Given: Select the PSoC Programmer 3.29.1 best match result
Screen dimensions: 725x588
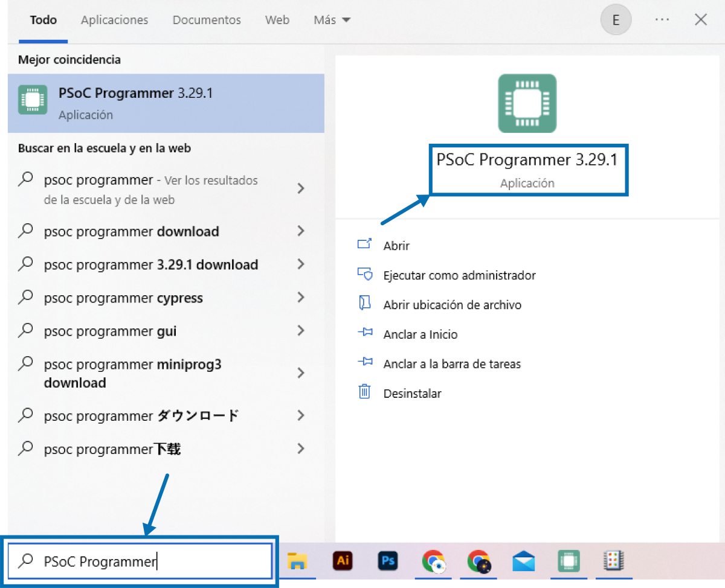Looking at the screenshot, I should tap(166, 103).
